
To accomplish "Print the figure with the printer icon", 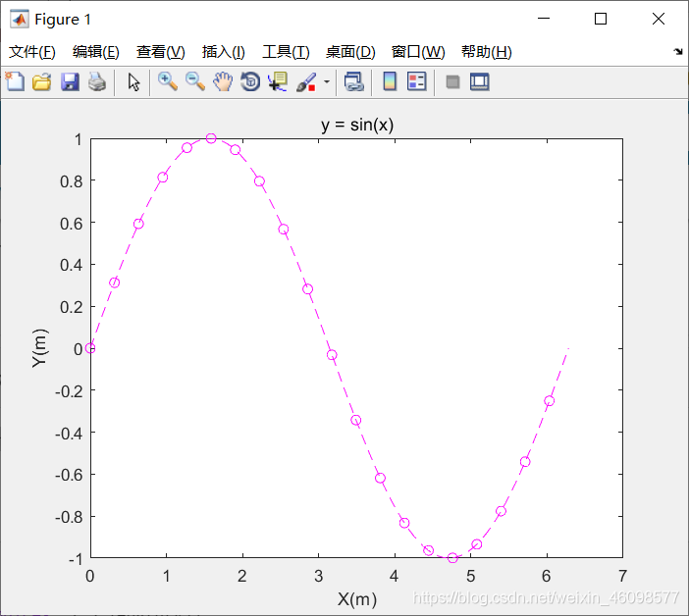I will tap(97, 82).
